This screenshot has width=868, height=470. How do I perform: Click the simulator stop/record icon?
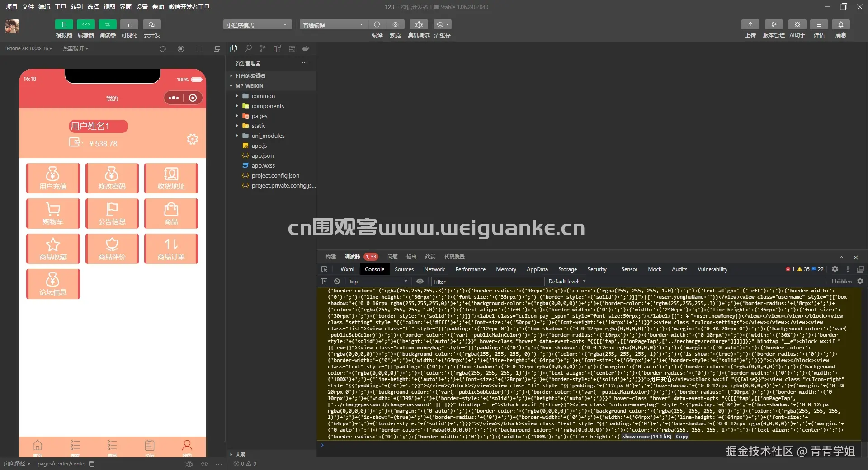[x=181, y=49]
